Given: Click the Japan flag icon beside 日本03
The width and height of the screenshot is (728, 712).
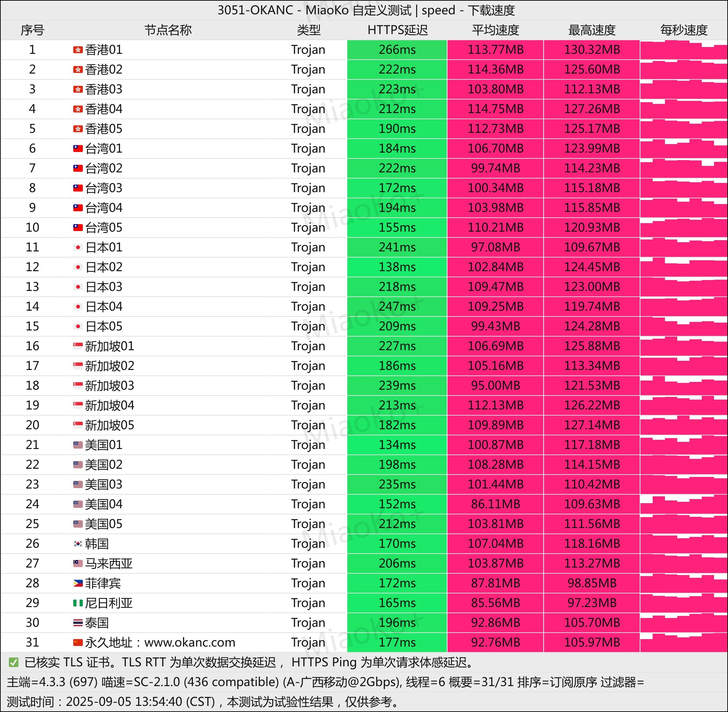Looking at the screenshot, I should (x=78, y=287).
